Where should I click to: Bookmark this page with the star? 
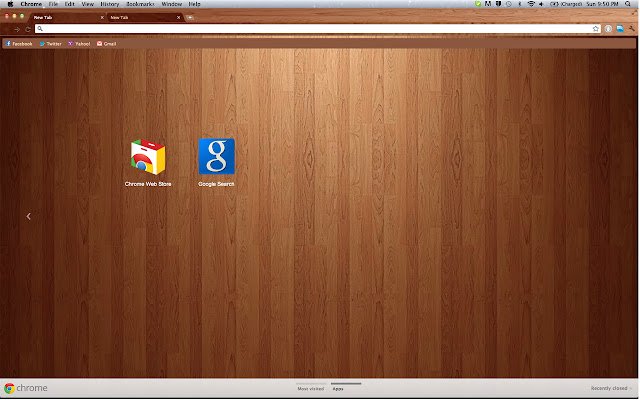[x=596, y=29]
